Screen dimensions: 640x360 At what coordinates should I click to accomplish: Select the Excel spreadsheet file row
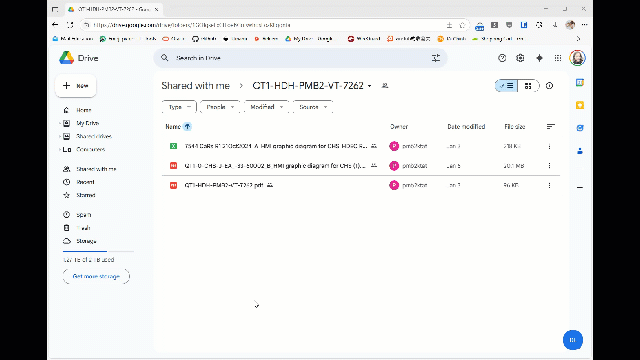pos(361,146)
